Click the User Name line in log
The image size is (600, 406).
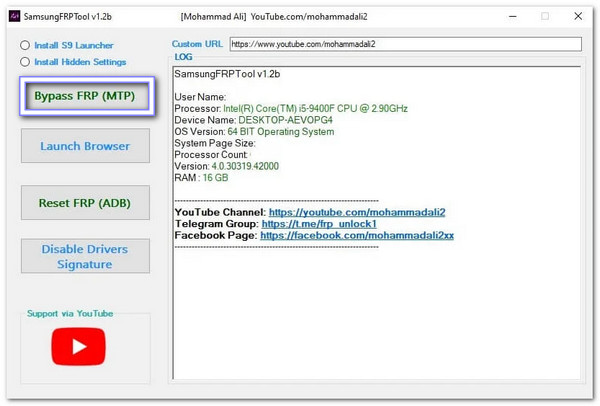[x=200, y=97]
